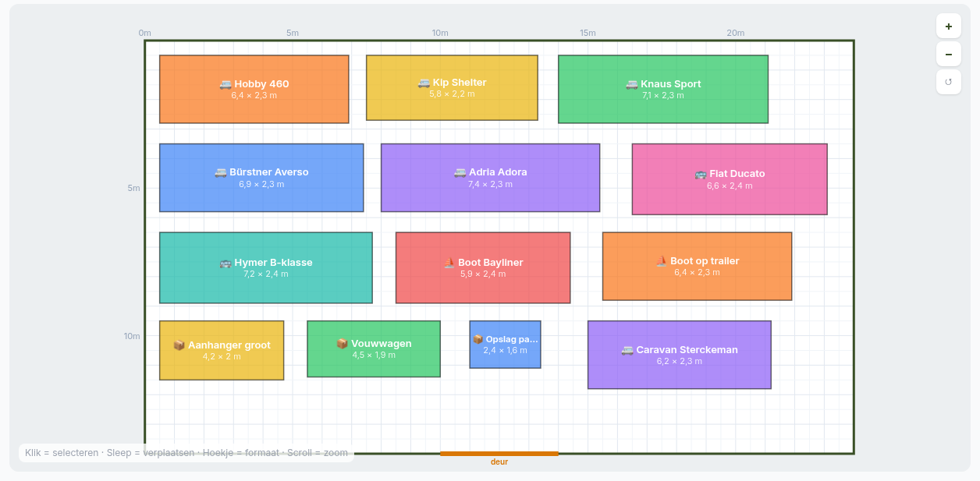Click the camper icon on Knaus Sport

click(x=632, y=84)
